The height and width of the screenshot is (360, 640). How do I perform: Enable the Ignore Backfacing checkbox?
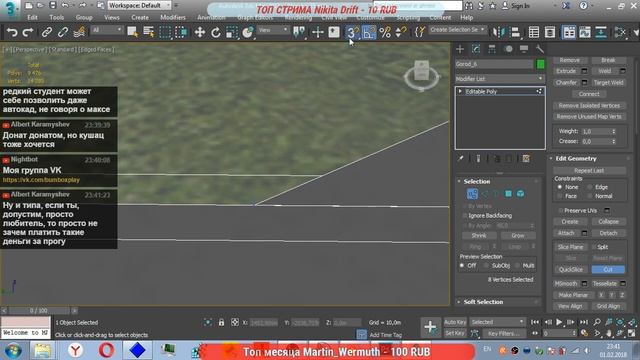point(464,216)
